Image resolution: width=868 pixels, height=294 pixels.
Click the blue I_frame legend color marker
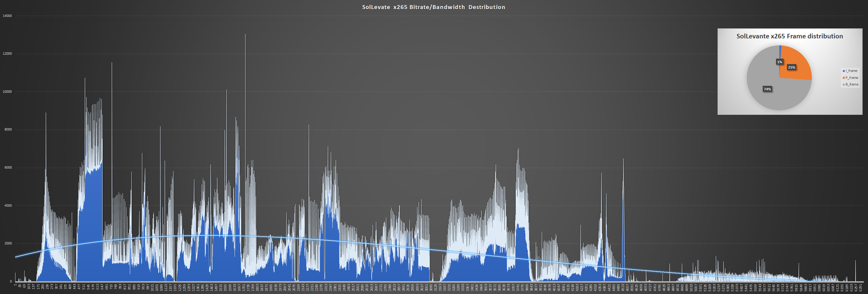click(844, 71)
